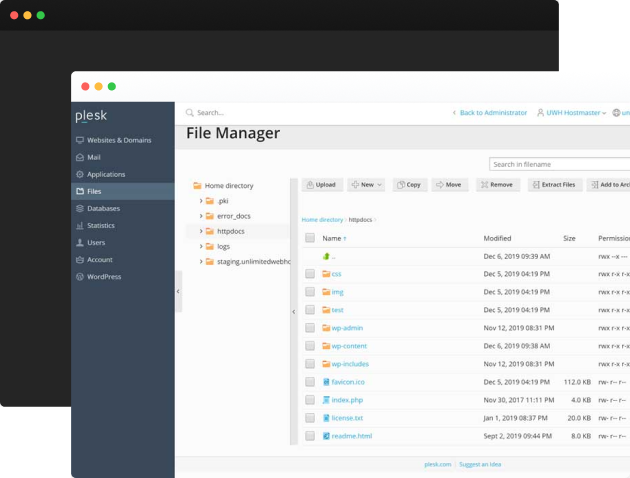Click the index.php file icon

[326, 400]
